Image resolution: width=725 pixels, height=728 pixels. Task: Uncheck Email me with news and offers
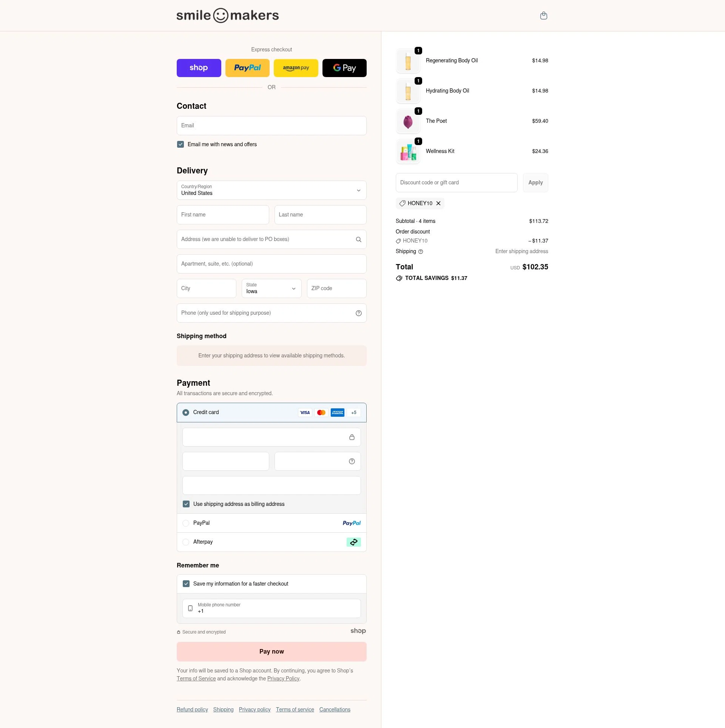pos(180,144)
